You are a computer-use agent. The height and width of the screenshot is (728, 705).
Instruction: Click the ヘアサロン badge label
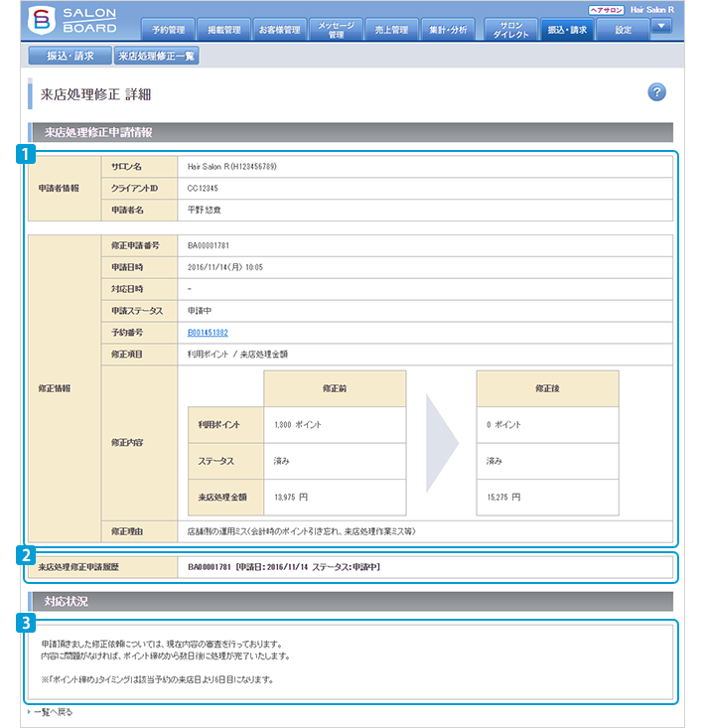pyautogui.click(x=605, y=9)
